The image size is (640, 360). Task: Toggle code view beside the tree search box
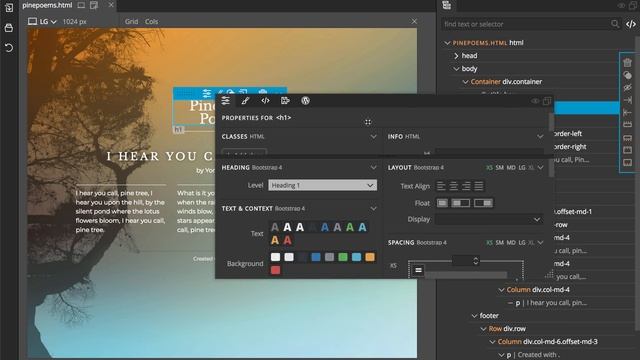pos(631,24)
